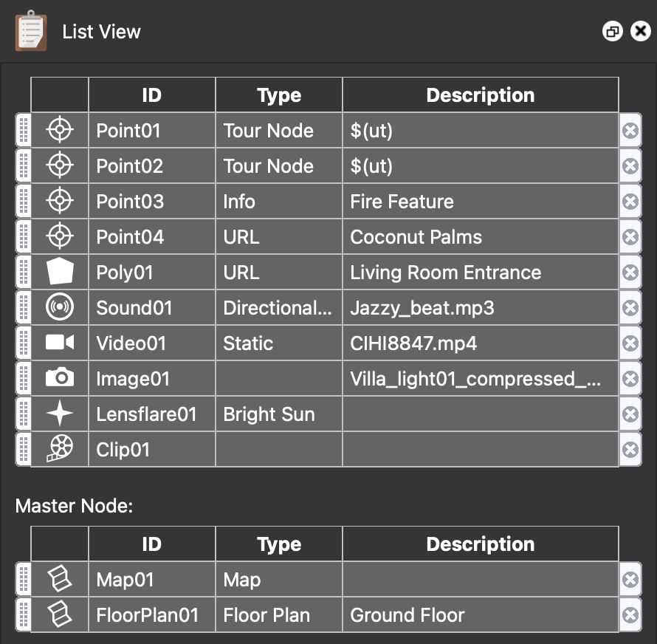
Task: Click the film reel icon for Clip01
Action: click(60, 448)
